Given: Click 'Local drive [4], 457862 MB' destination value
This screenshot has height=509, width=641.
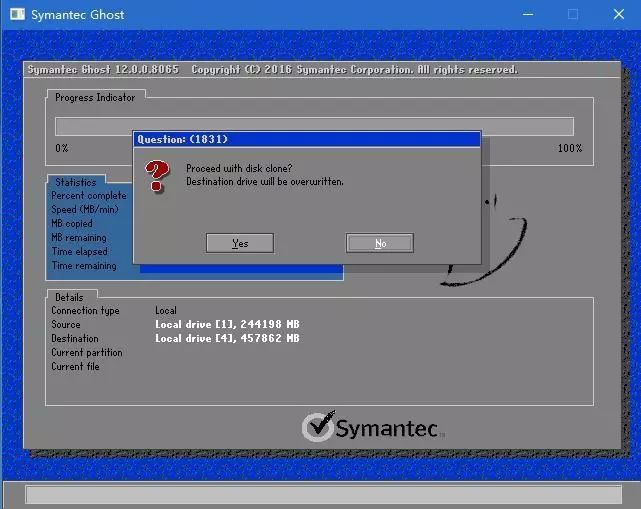Looking at the screenshot, I should tap(227, 338).
